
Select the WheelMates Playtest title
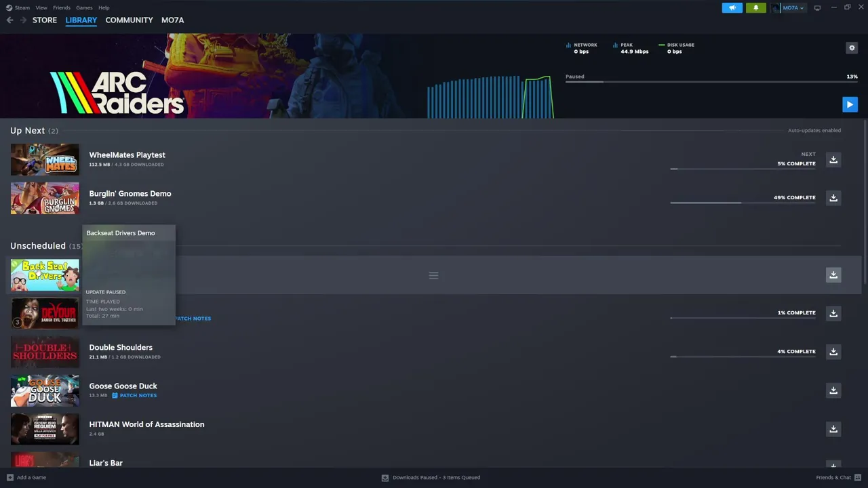(x=127, y=155)
